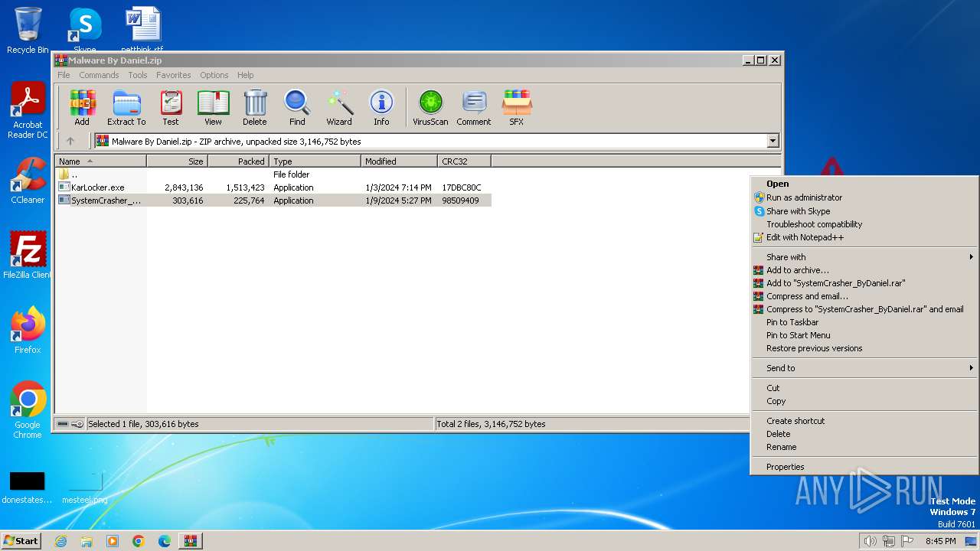Open Skype desktop shortcut
Screen dimensions: 980x551
(x=84, y=31)
